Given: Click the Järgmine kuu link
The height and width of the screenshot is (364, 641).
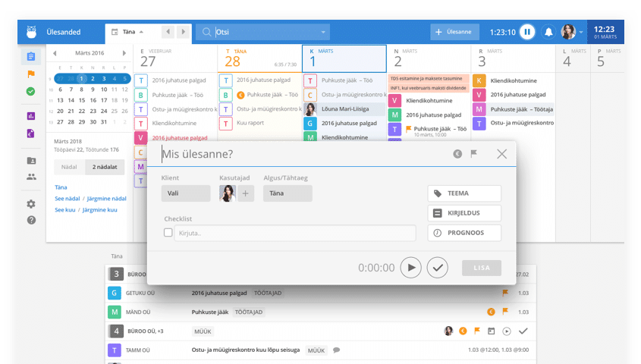Looking at the screenshot, I should (x=99, y=209).
